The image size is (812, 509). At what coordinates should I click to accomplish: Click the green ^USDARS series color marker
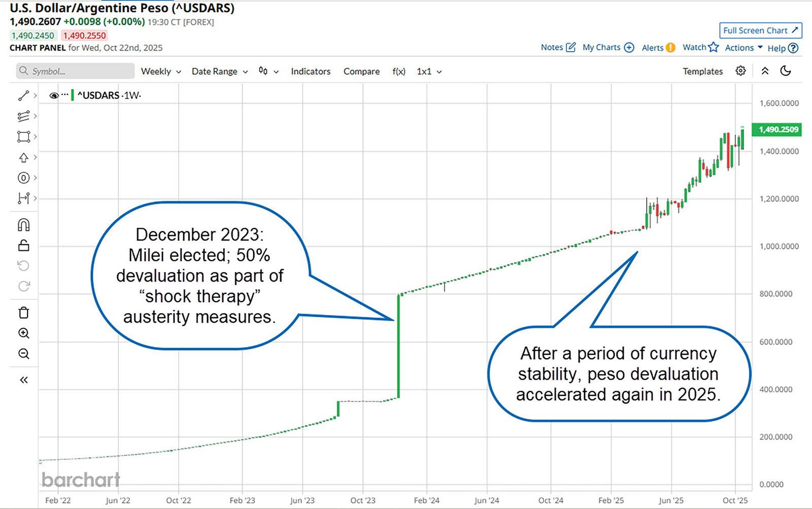click(x=73, y=95)
